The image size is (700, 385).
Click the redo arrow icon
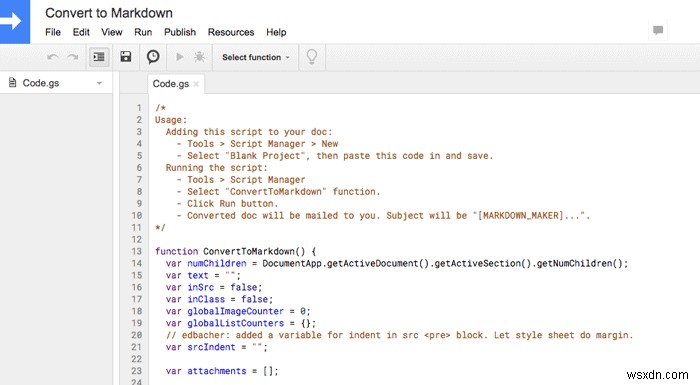(x=73, y=57)
